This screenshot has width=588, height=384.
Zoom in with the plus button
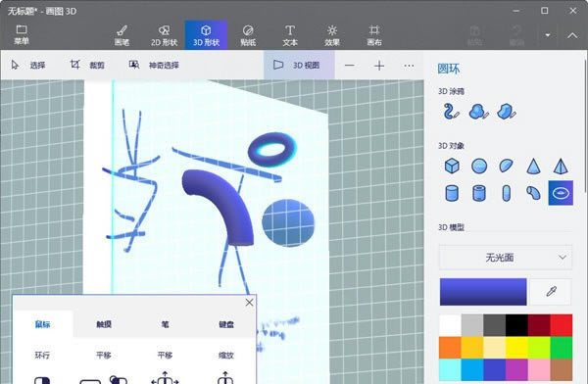[379, 66]
